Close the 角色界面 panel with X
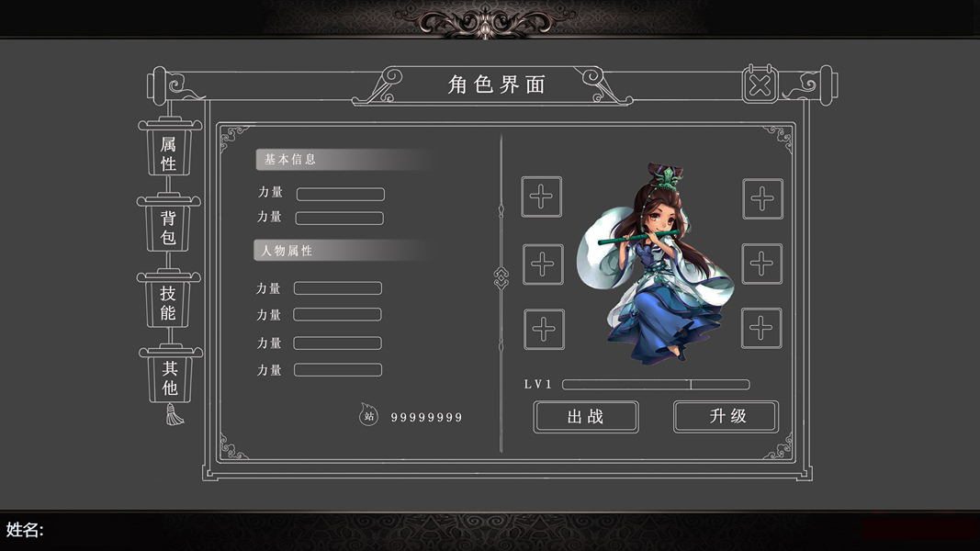Image resolution: width=980 pixels, height=551 pixels. [760, 85]
